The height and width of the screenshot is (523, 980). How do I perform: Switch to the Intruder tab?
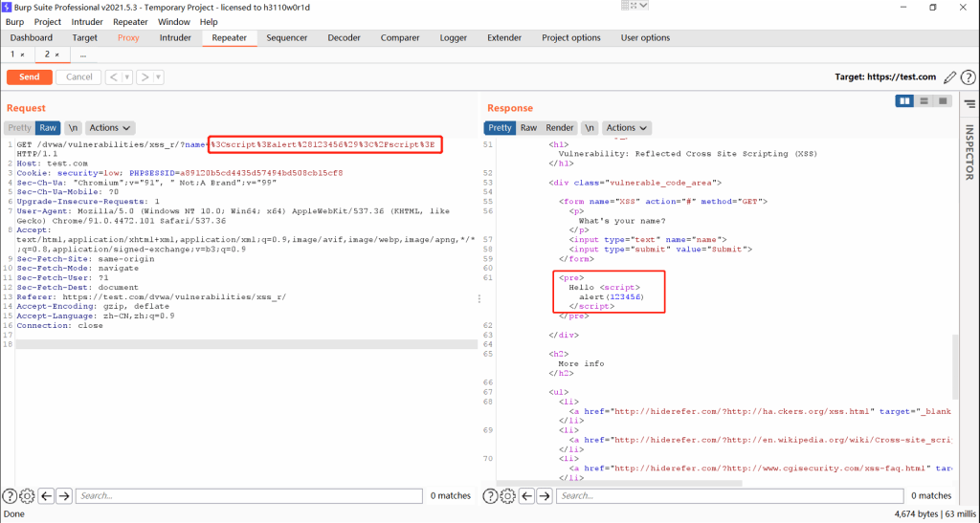175,38
